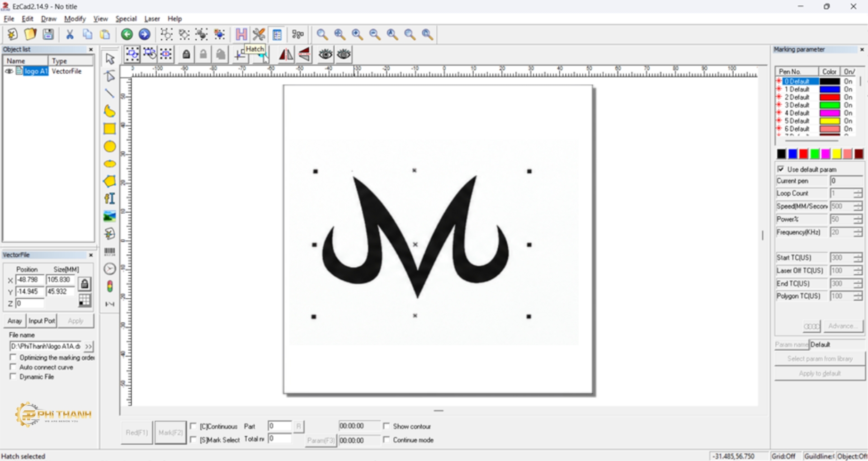
Task: Enable Dynamic File checkbox
Action: point(13,376)
